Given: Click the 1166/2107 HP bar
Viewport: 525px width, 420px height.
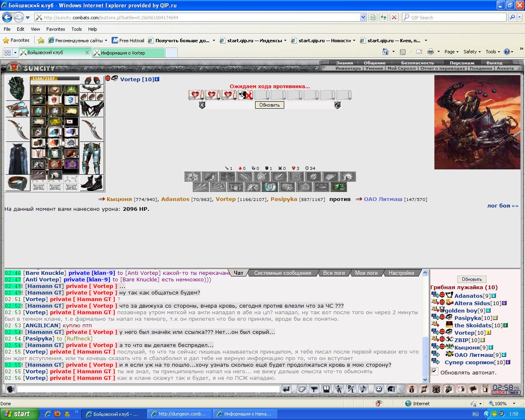Looking at the screenshot, I should pos(55,78).
